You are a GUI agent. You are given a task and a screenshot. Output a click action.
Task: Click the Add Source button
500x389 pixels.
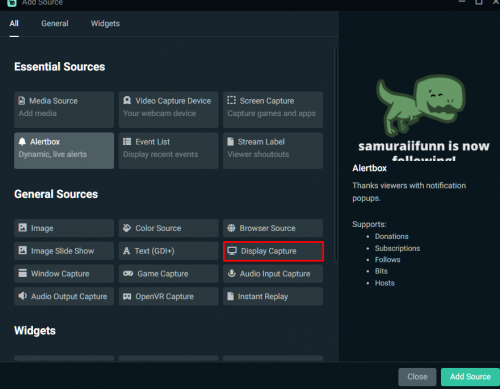[x=470, y=377]
